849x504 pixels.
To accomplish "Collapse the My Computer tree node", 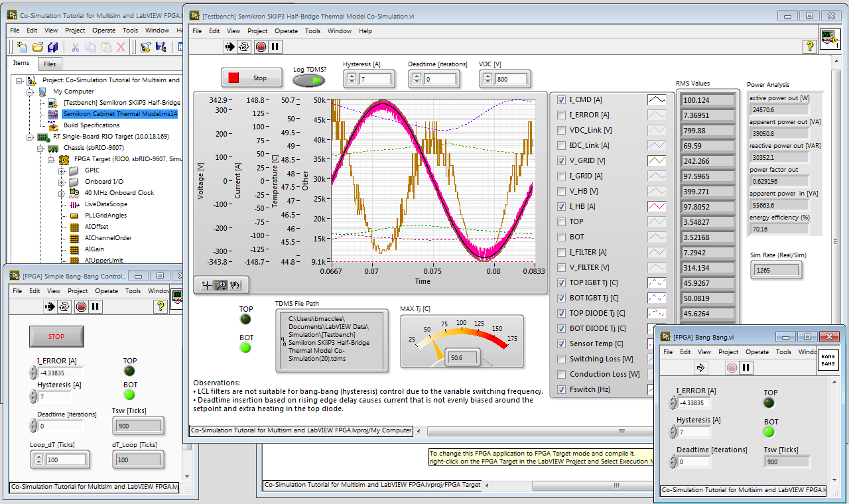I will pyautogui.click(x=30, y=92).
